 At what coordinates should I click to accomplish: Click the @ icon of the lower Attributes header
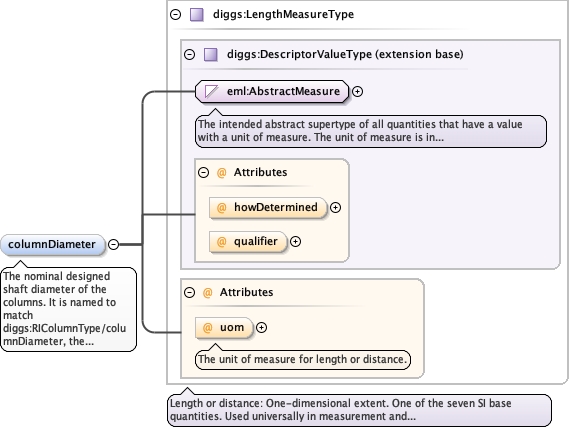[207, 293]
